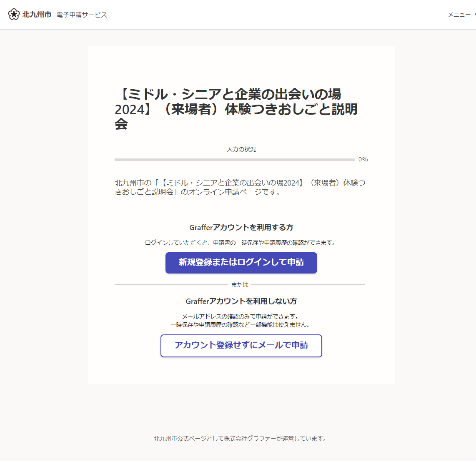
Task: Click the footer text mentioning 株式会社グラファー
Action: point(240,439)
